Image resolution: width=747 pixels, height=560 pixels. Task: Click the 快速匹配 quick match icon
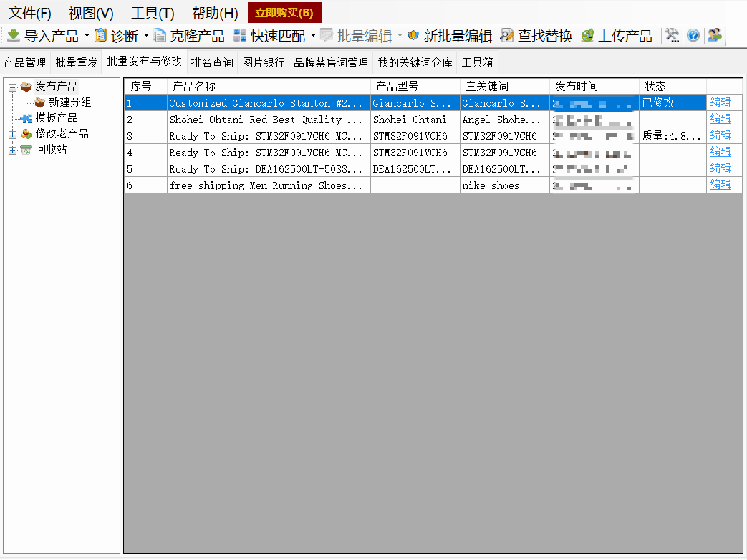(240, 35)
